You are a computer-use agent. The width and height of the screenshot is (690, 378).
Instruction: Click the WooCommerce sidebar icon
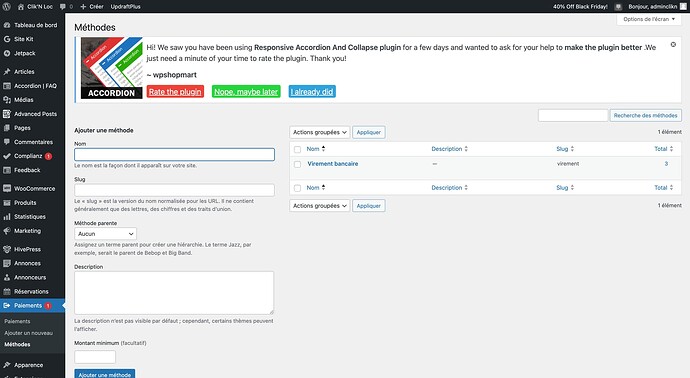coord(7,189)
